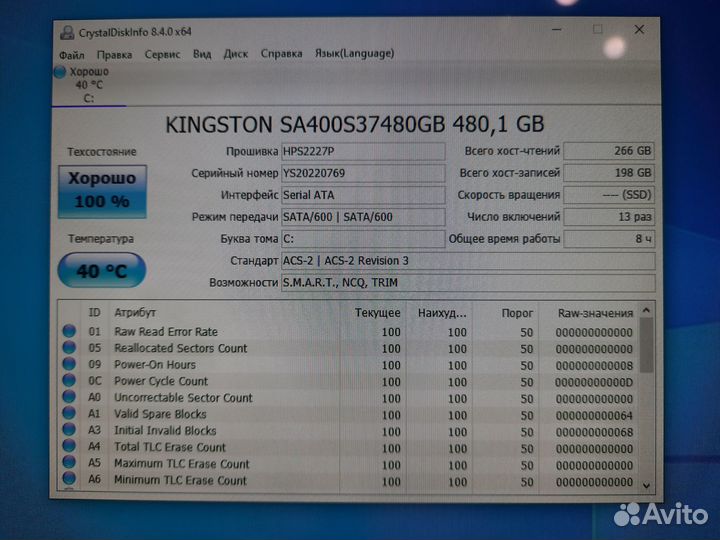
Task: Open the Файл menu
Action: (72, 55)
